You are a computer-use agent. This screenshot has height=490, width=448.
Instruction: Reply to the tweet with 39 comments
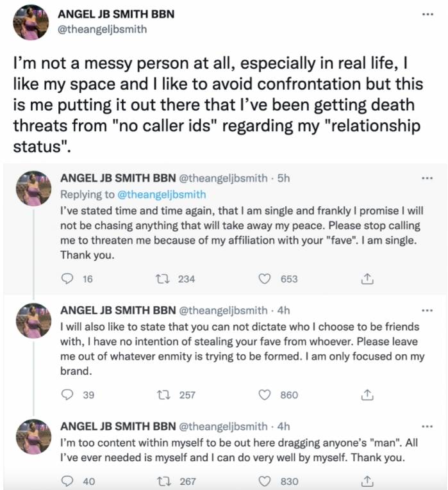point(67,395)
